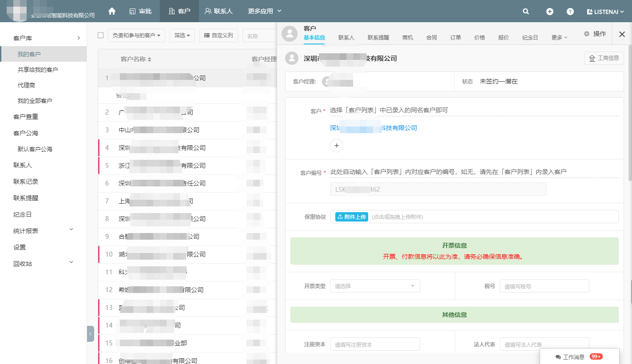The image size is (632, 364).
Task: Switch to 基本信息 tab
Action: (314, 38)
